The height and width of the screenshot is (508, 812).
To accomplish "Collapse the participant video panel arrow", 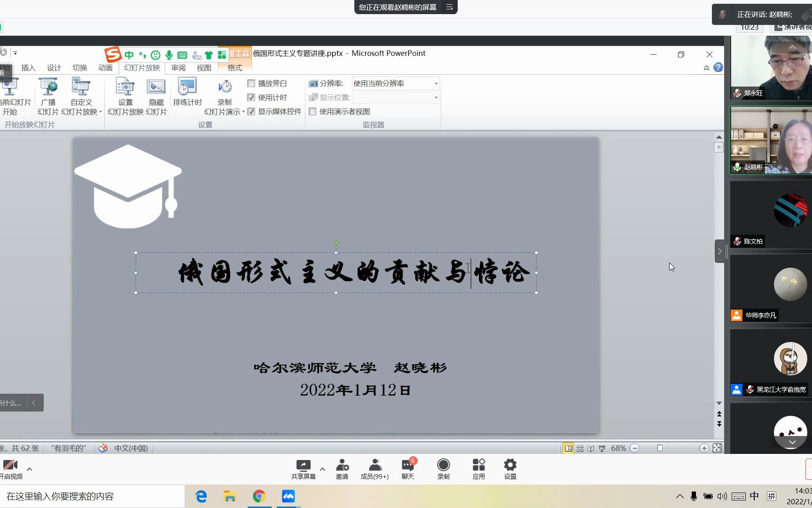I will [x=719, y=251].
